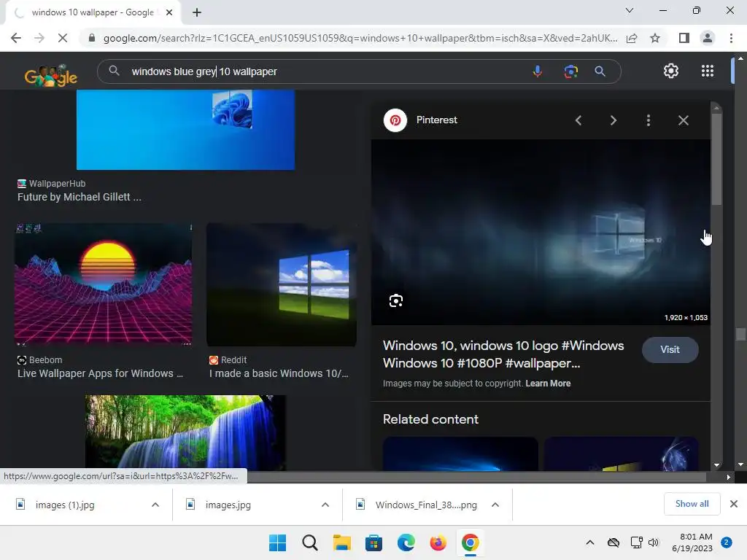Viewport: 747px width, 560px height.
Task: Show hidden system tray icons
Action: pyautogui.click(x=589, y=542)
